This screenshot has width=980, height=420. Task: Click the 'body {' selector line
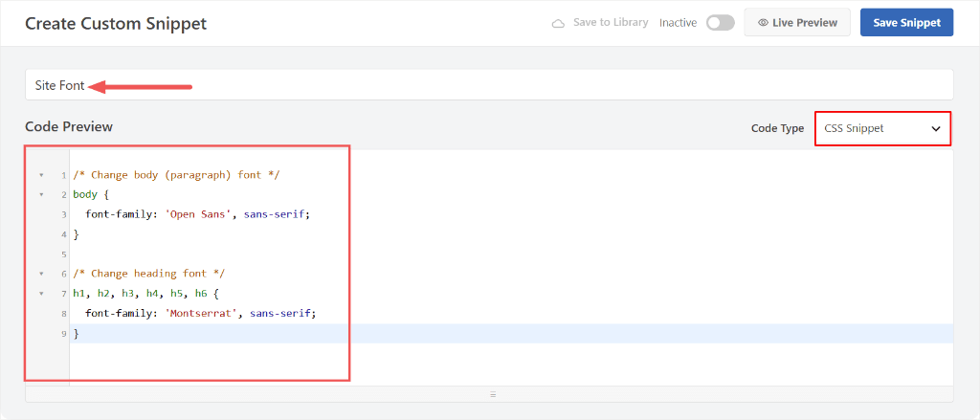coord(91,195)
